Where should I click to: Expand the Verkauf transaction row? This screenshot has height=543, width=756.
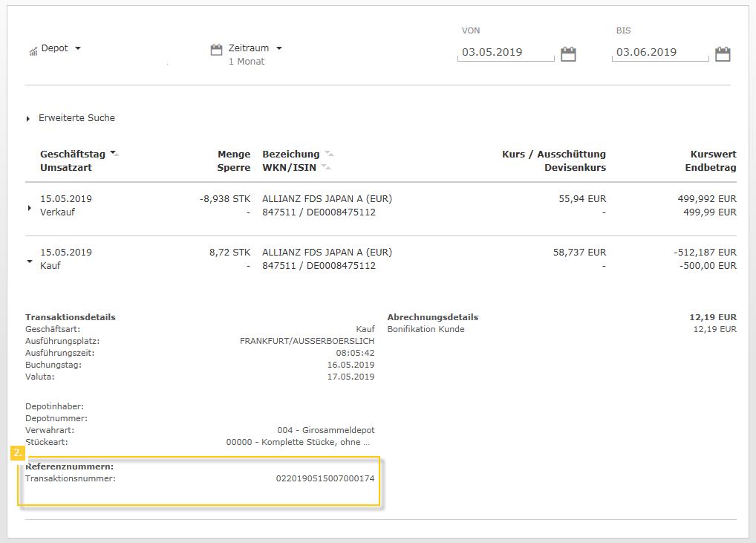click(29, 208)
